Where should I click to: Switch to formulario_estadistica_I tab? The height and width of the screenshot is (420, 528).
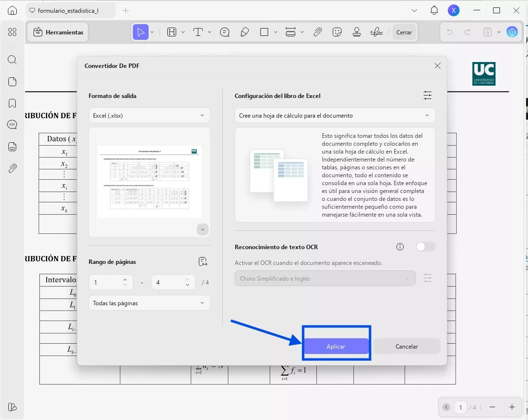[70, 11]
